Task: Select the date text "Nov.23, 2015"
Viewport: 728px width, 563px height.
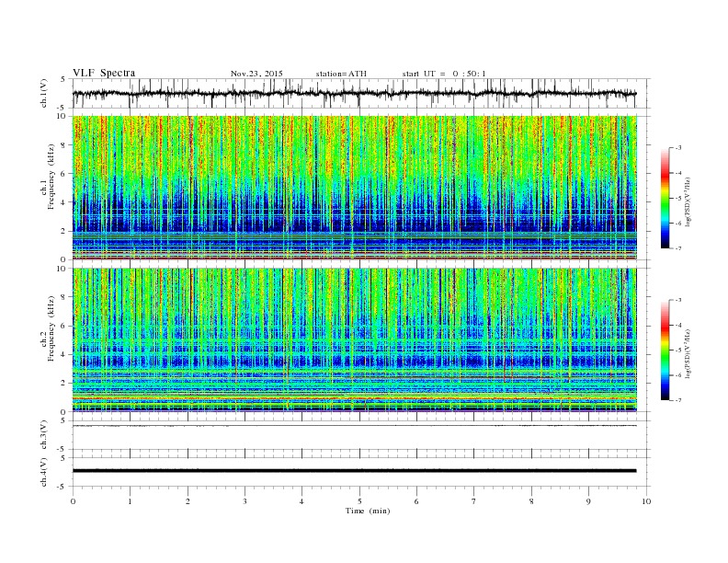Action: click(x=256, y=74)
